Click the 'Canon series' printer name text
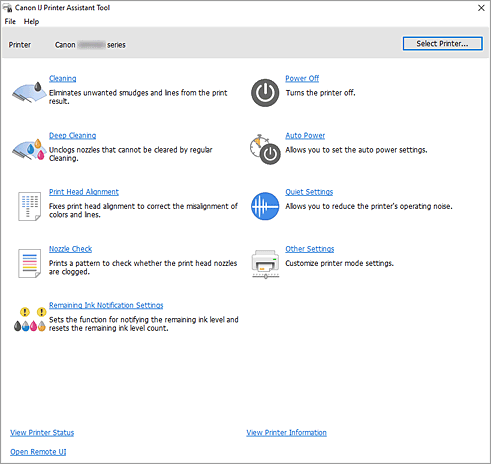This screenshot has width=491, height=464. 90,45
